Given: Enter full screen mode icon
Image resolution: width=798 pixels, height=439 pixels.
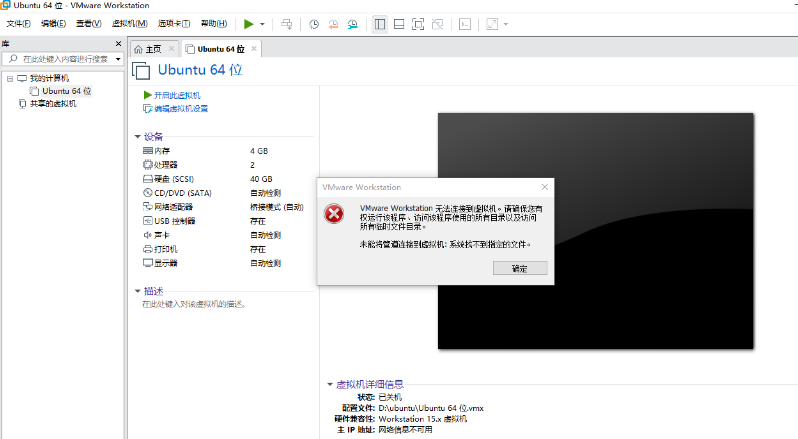Looking at the screenshot, I should [x=418, y=24].
